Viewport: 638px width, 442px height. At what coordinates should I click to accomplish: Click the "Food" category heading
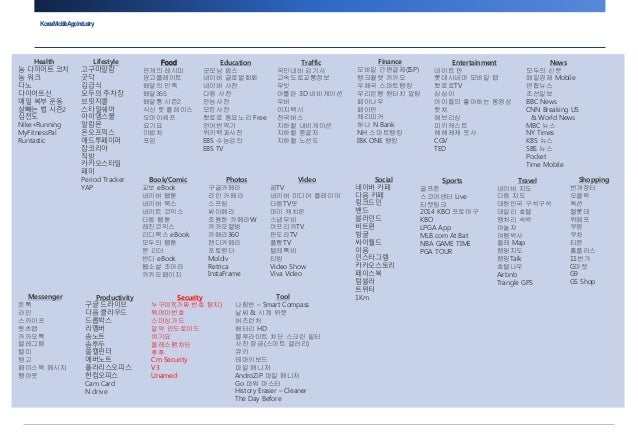coord(168,62)
